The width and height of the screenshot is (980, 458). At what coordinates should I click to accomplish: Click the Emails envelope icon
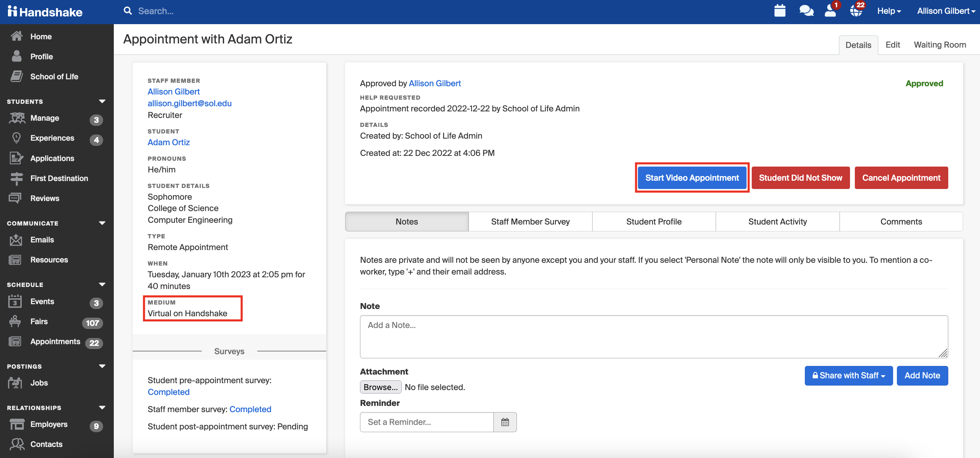[16, 240]
